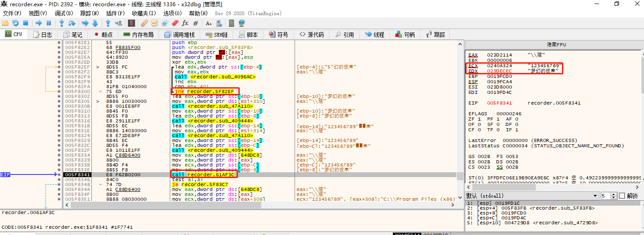
Task: Open the 插件(P) menu
Action: click(x=115, y=13)
